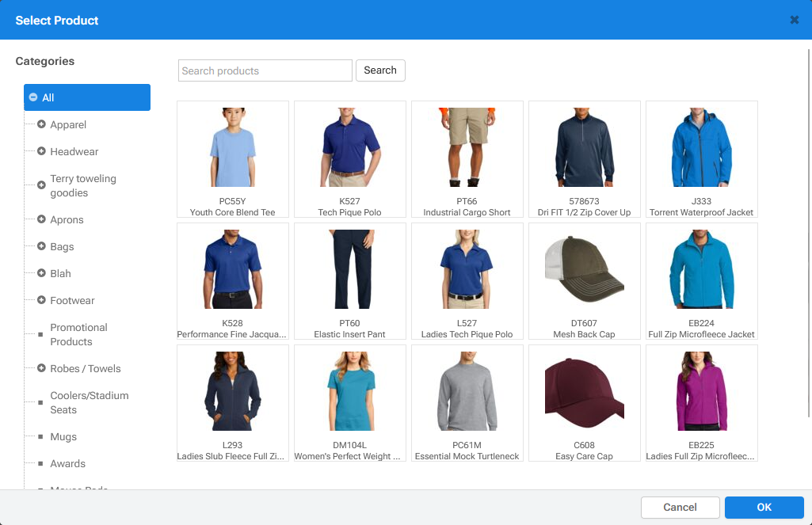The image size is (812, 525).
Task: Select the Mugs category
Action: (63, 436)
